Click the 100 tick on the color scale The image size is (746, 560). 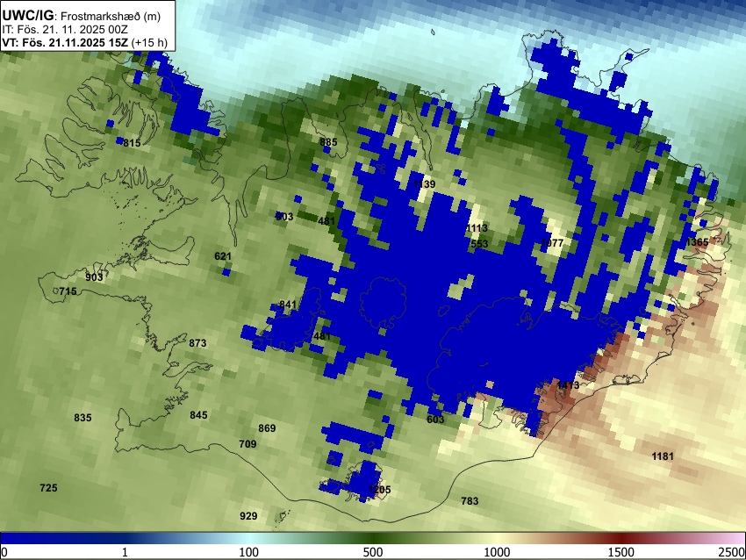pos(249,552)
